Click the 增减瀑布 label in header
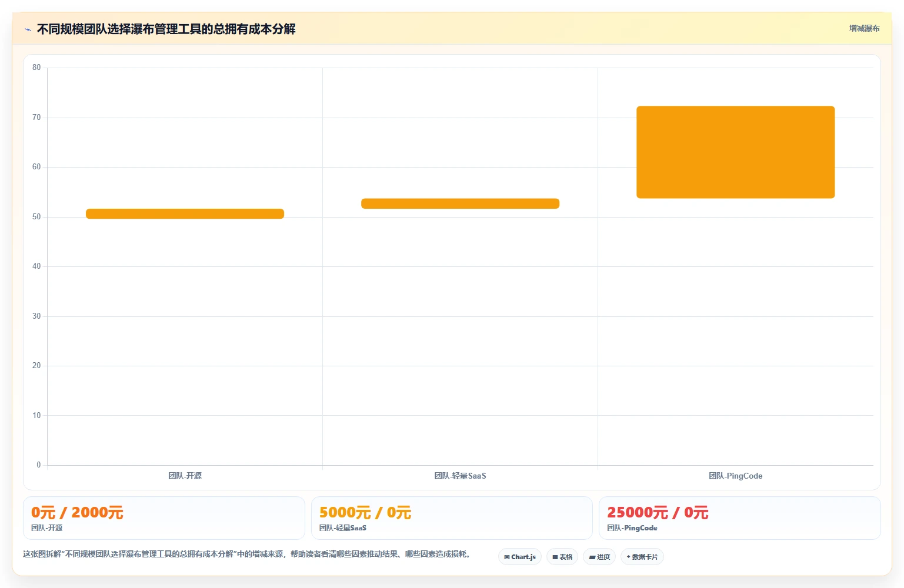This screenshot has width=904, height=588. tap(864, 28)
